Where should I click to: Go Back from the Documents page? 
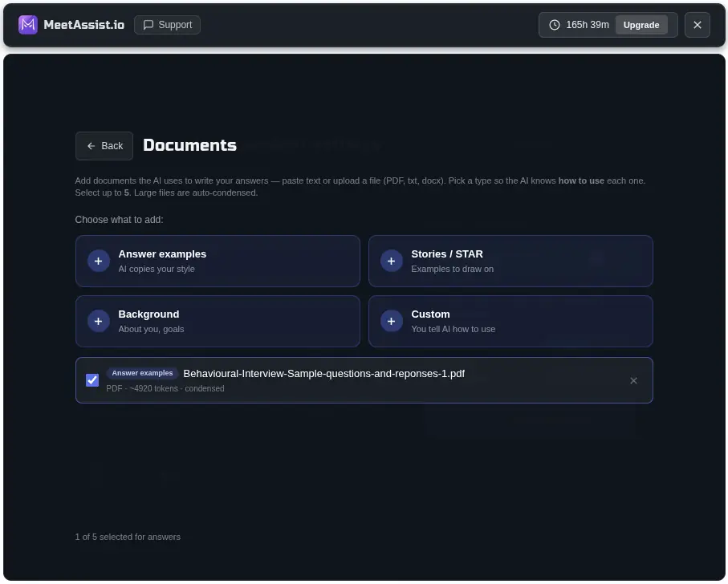tap(104, 146)
